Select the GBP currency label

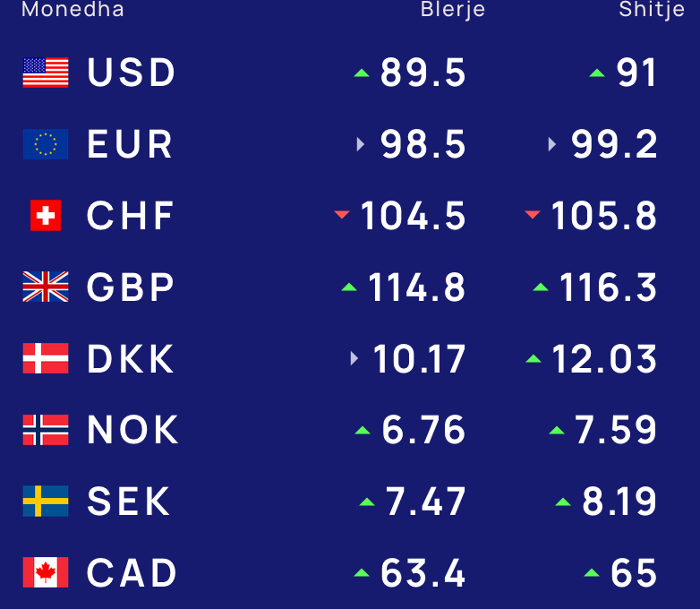tap(130, 287)
